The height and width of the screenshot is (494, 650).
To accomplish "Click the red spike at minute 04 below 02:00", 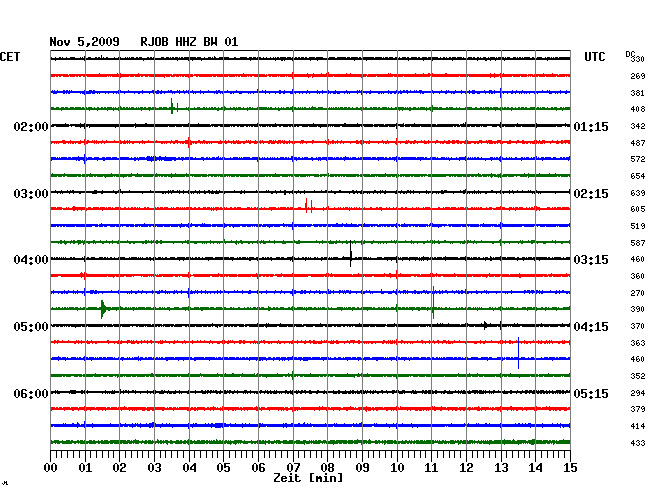I will click(189, 142).
